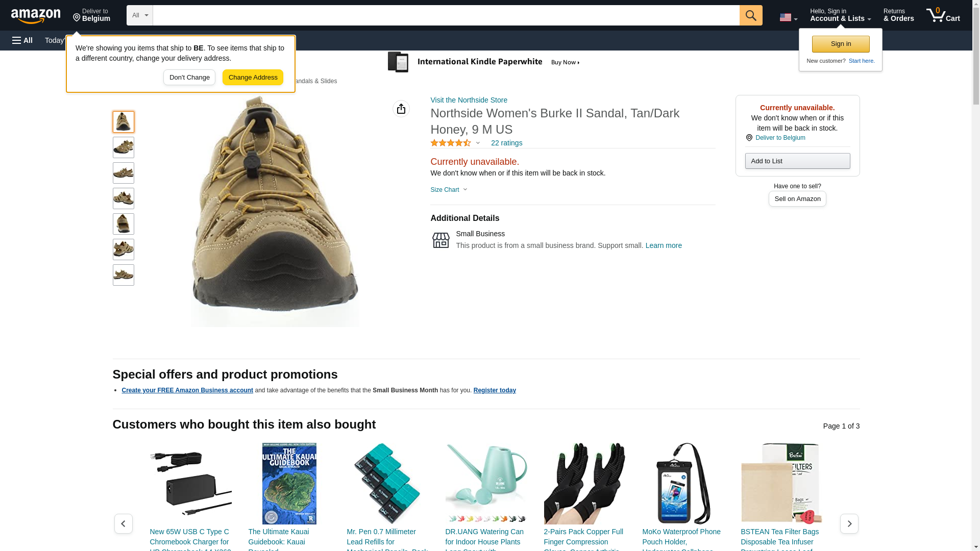Open the language flag dropdown
The image size is (980, 551).
click(788, 17)
